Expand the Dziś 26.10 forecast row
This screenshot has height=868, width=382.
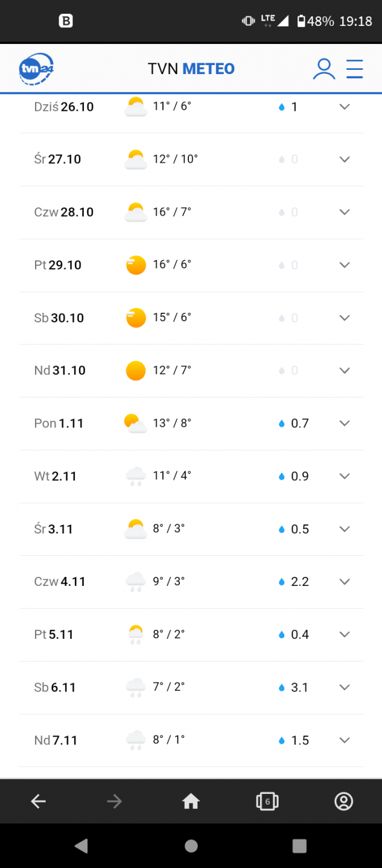pos(345,107)
